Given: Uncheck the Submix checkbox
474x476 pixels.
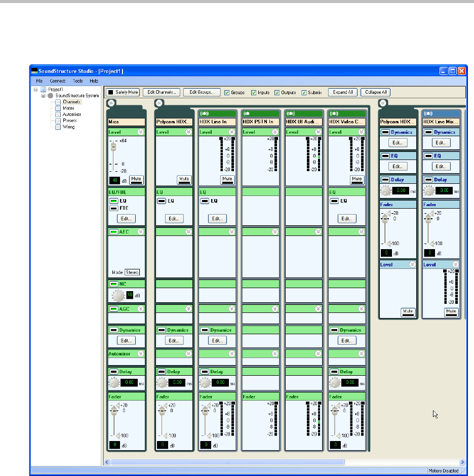Looking at the screenshot, I should point(304,93).
